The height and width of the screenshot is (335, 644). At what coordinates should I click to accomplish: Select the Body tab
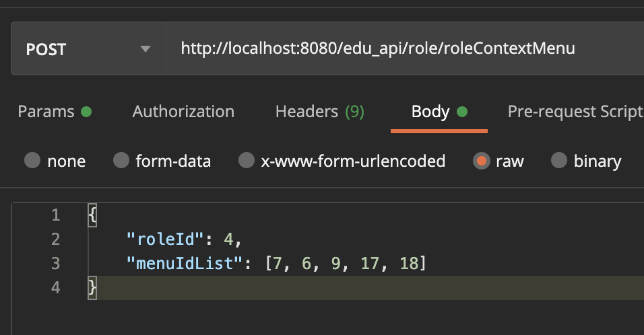[430, 112]
